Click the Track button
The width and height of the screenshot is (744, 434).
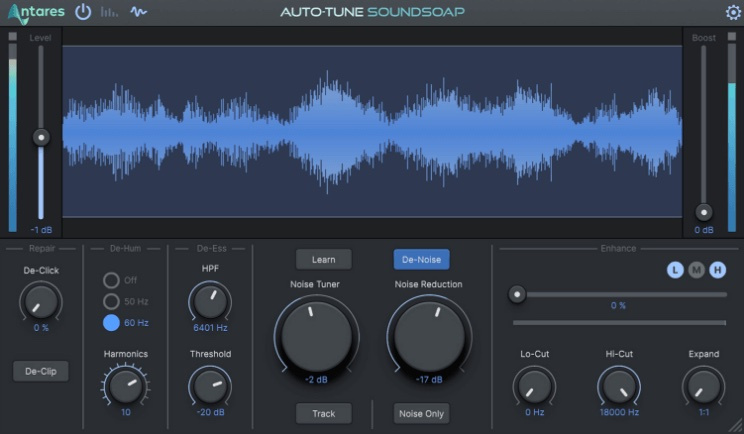point(324,414)
